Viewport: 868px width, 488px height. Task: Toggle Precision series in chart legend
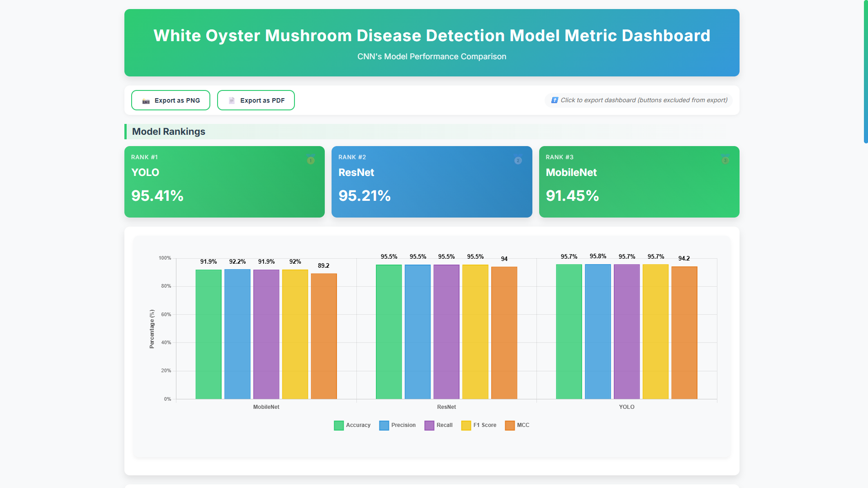click(397, 425)
